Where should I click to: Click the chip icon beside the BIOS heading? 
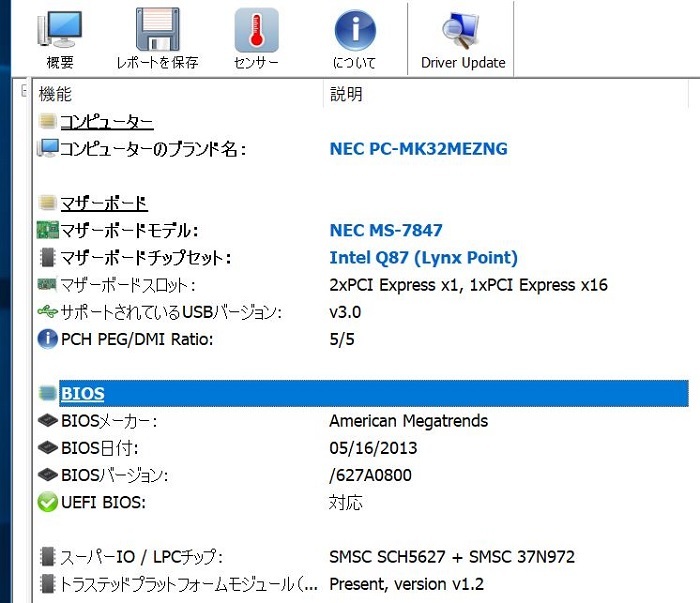(47, 393)
